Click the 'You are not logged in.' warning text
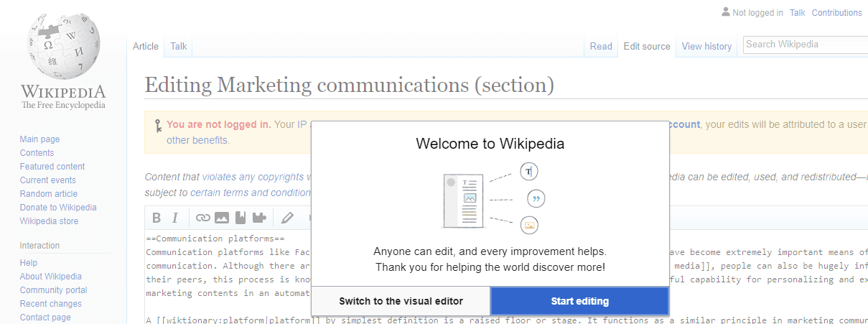Screen dimensions: 868x324 point(219,124)
